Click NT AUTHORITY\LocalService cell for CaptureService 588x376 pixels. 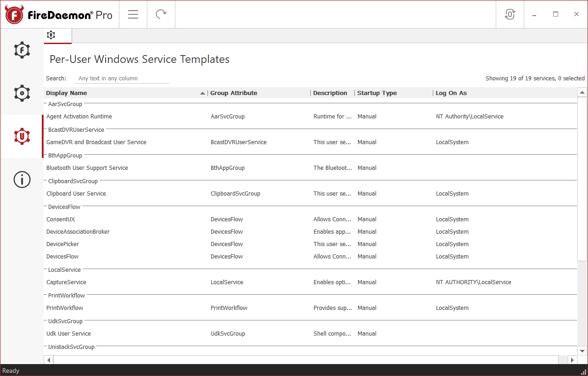[473, 282]
